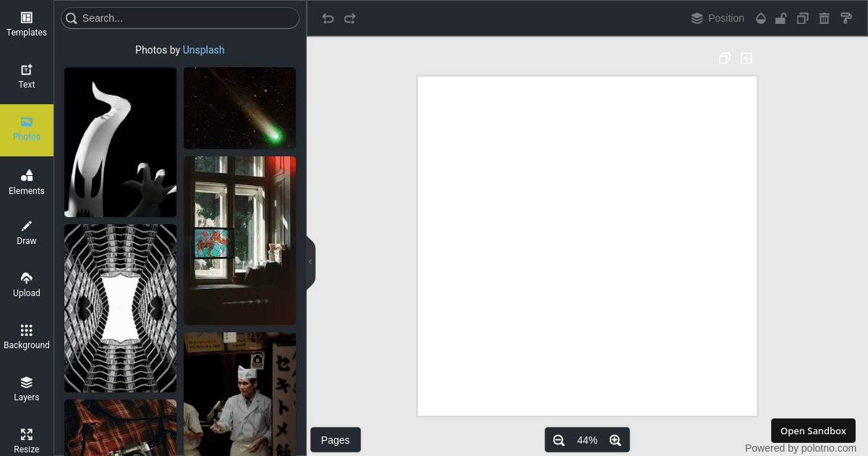Focus the photo search field

pos(180,18)
